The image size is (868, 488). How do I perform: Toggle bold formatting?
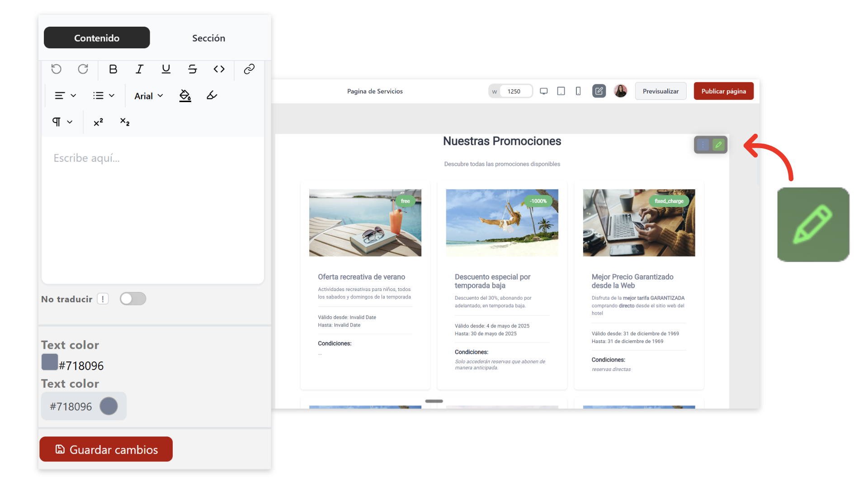point(113,69)
